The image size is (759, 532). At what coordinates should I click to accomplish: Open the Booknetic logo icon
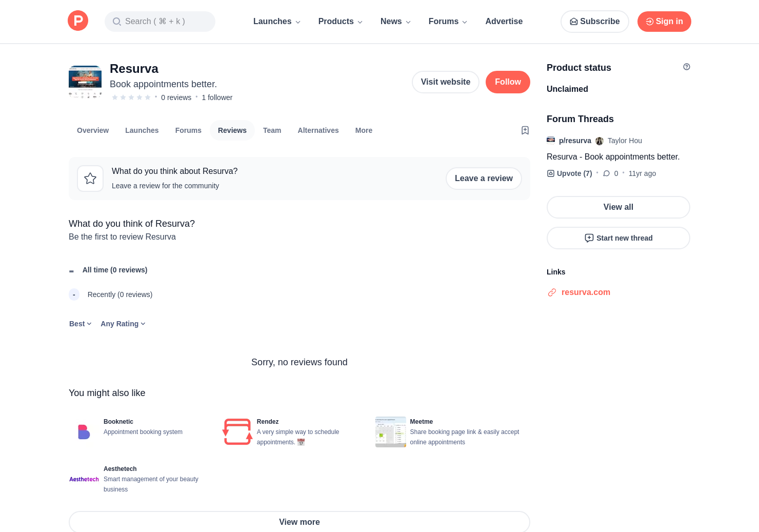84,432
